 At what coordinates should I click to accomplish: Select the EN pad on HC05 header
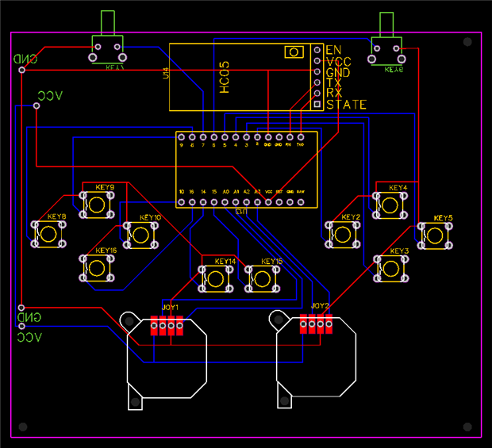(x=317, y=50)
